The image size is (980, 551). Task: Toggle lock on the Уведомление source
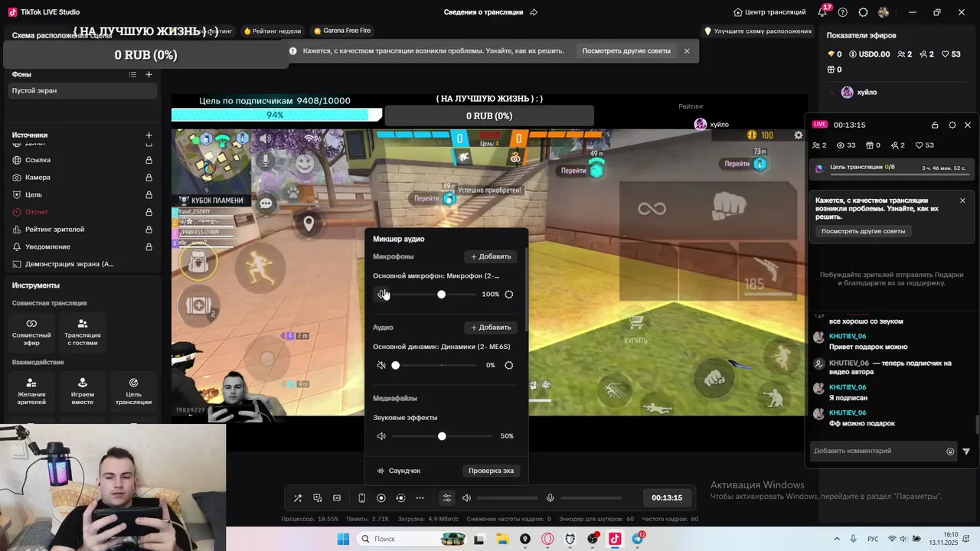coord(149,246)
